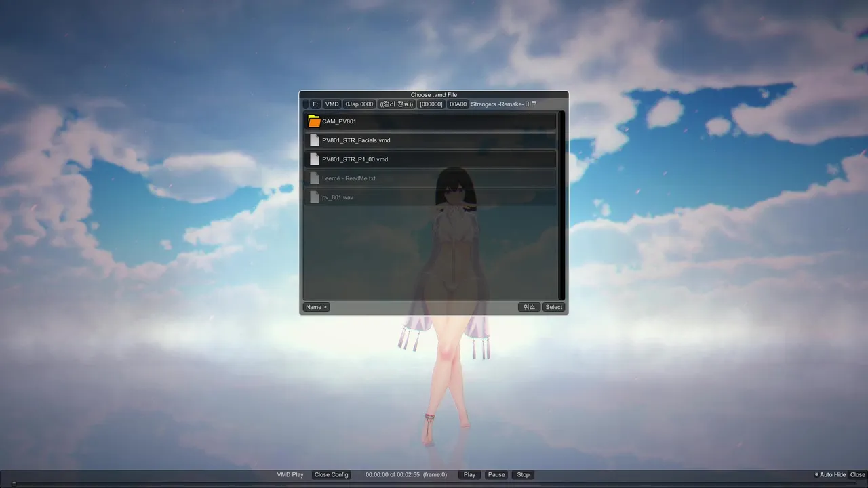Image resolution: width=868 pixels, height=488 pixels.
Task: Click the Stop button
Action: click(524, 475)
